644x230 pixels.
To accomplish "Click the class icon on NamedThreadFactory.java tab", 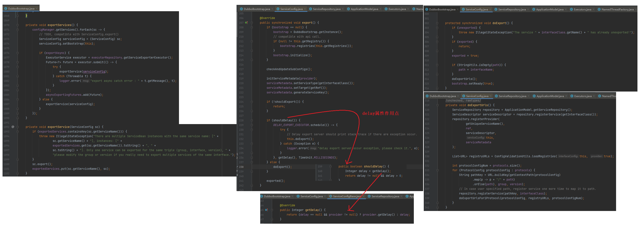I will (x=599, y=10).
